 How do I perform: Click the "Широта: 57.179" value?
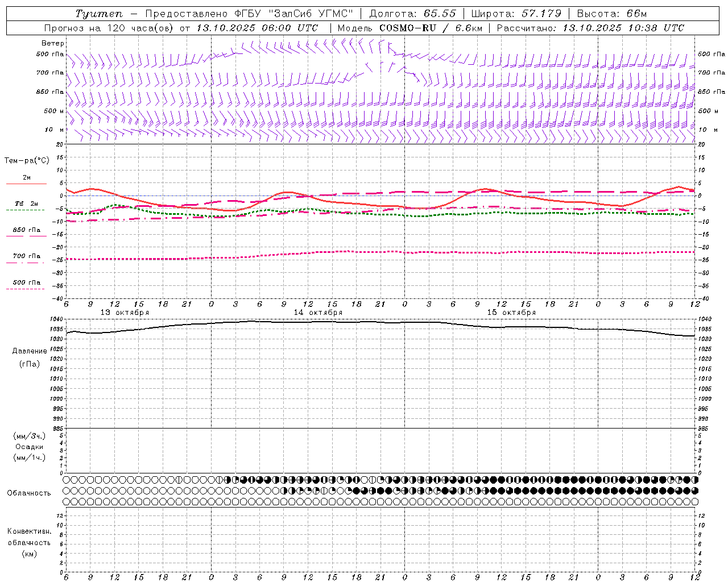tap(516, 14)
